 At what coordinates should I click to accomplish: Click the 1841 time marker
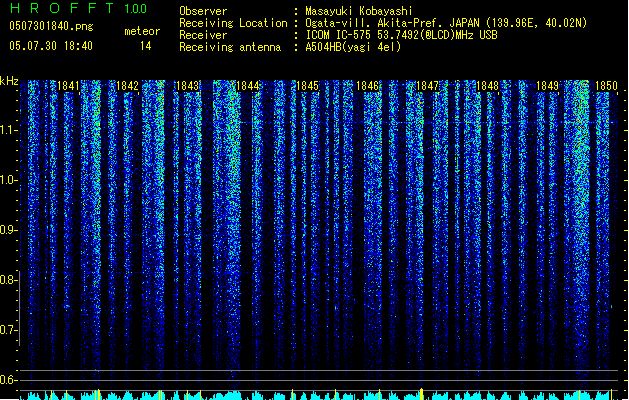(68, 86)
